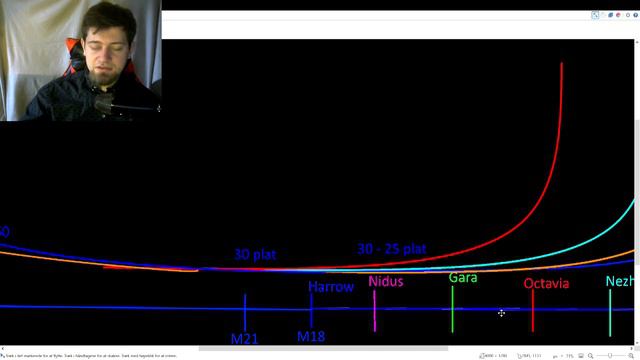
Task: Click the Gara label on canvas
Action: tap(463, 278)
